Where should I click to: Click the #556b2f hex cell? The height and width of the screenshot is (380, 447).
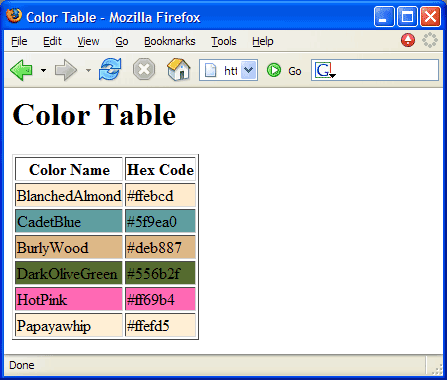(160, 273)
